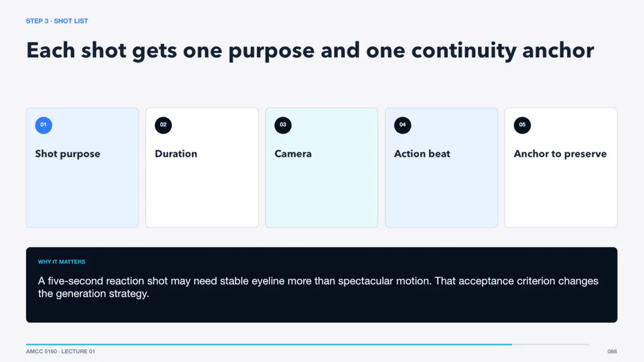Viewport: 644px width, 362px height.
Task: Click the blue progress bar at bottom
Action: (269, 344)
